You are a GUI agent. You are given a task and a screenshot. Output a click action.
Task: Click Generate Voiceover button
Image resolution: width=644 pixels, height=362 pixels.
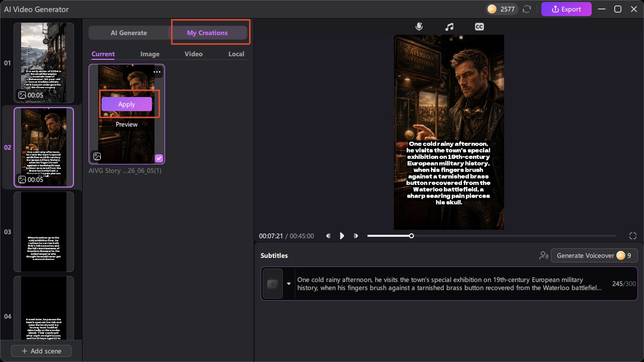(x=594, y=255)
